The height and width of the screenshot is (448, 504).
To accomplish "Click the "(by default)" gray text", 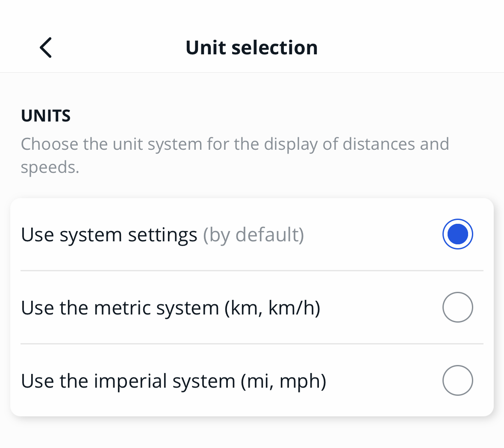I will [x=253, y=235].
